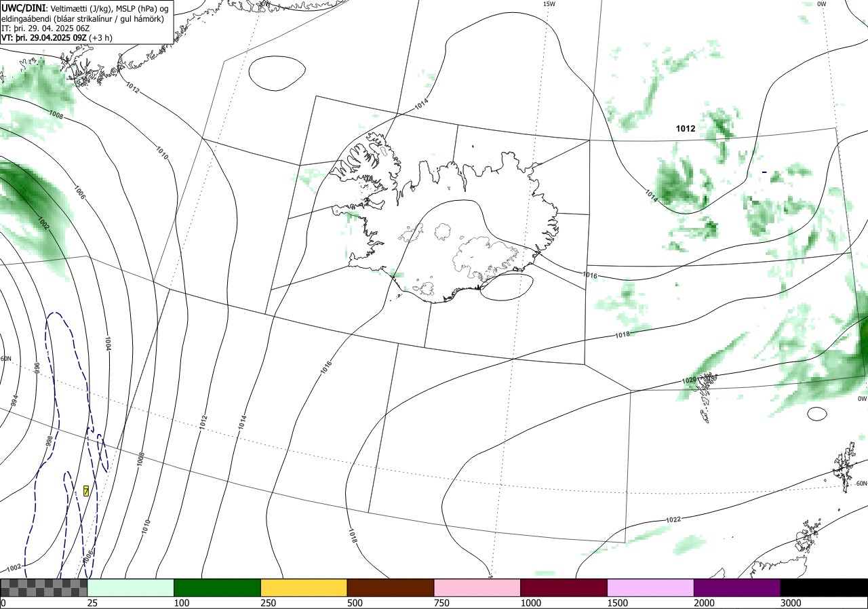Click the "1500" legend scale value
The height and width of the screenshot is (609, 868).
coord(618,603)
